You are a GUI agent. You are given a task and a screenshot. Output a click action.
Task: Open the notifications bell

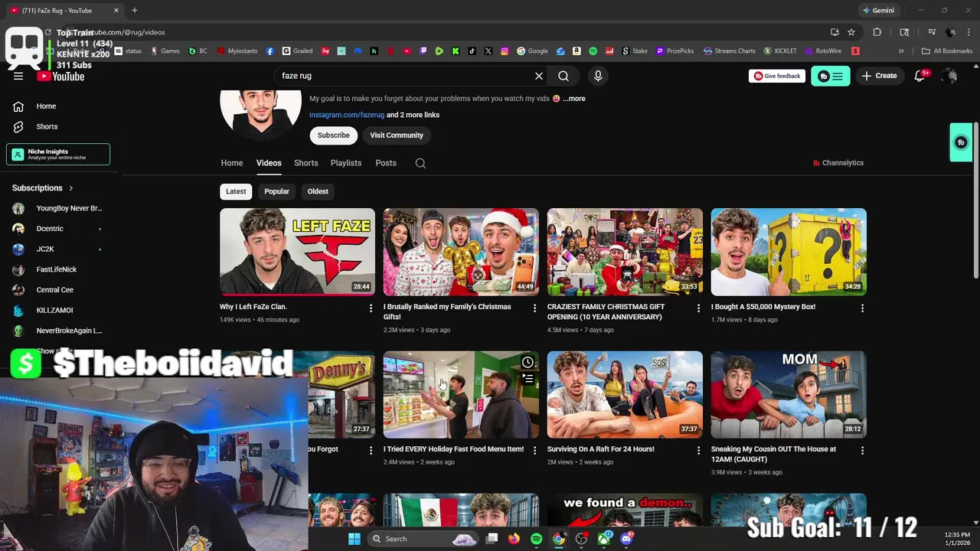[920, 76]
